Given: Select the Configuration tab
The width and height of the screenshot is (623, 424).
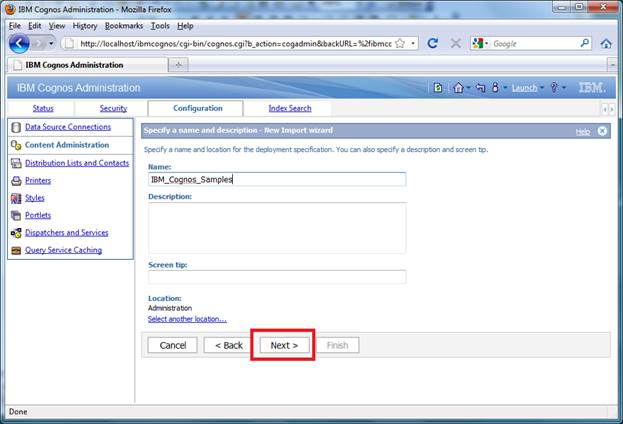Looking at the screenshot, I should [197, 108].
